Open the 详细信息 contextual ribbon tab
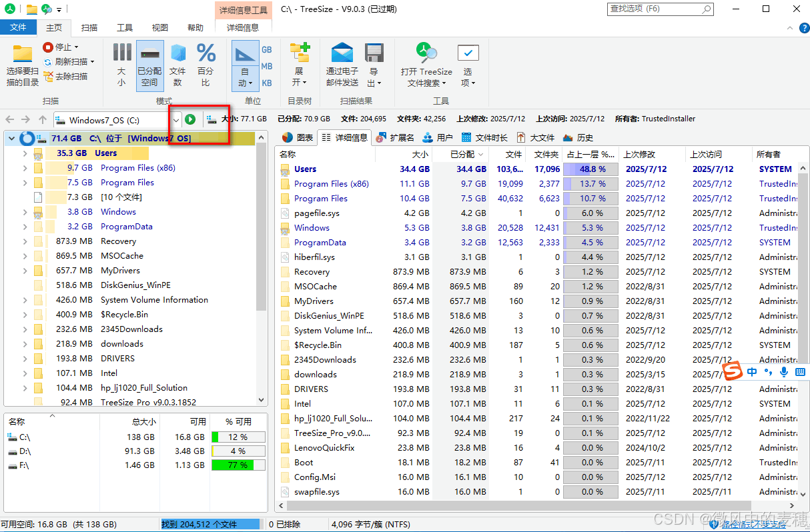This screenshot has width=810, height=532. pos(243,27)
